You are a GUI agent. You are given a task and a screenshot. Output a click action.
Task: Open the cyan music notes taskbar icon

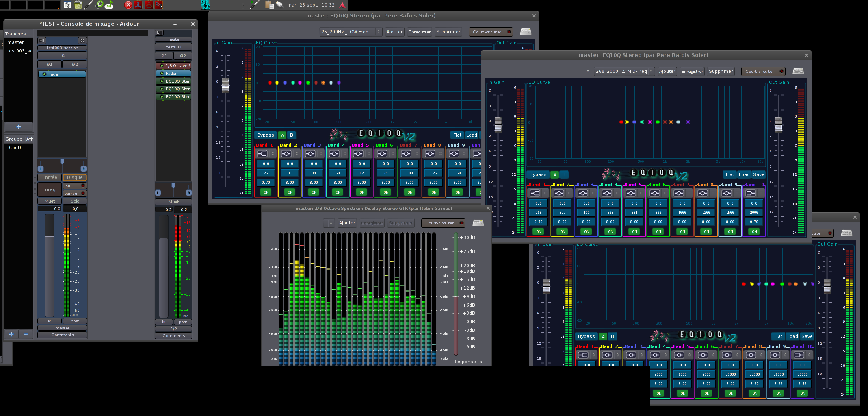coord(206,5)
